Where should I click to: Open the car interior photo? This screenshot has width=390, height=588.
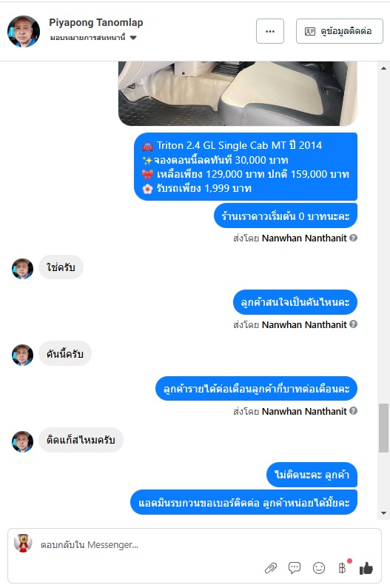click(238, 93)
